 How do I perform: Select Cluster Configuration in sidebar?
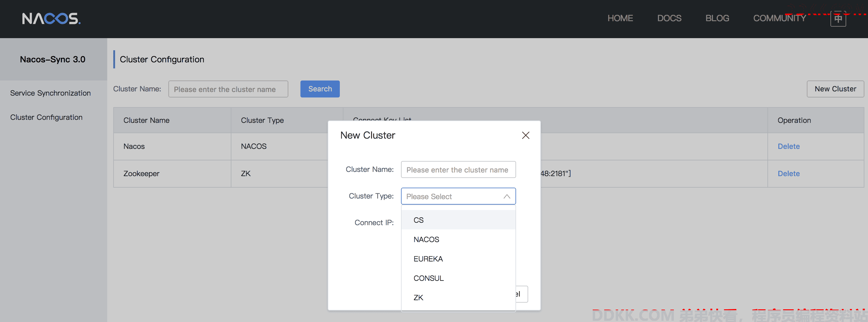(46, 117)
